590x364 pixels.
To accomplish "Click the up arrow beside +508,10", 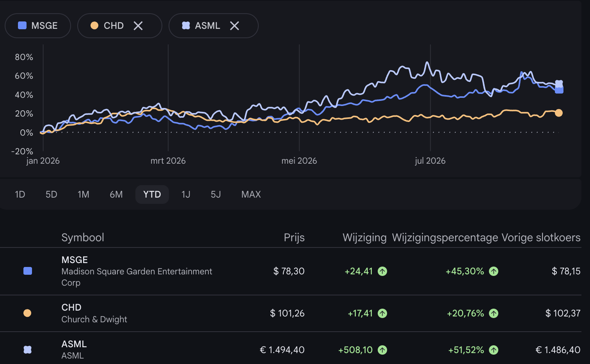I will pyautogui.click(x=382, y=350).
